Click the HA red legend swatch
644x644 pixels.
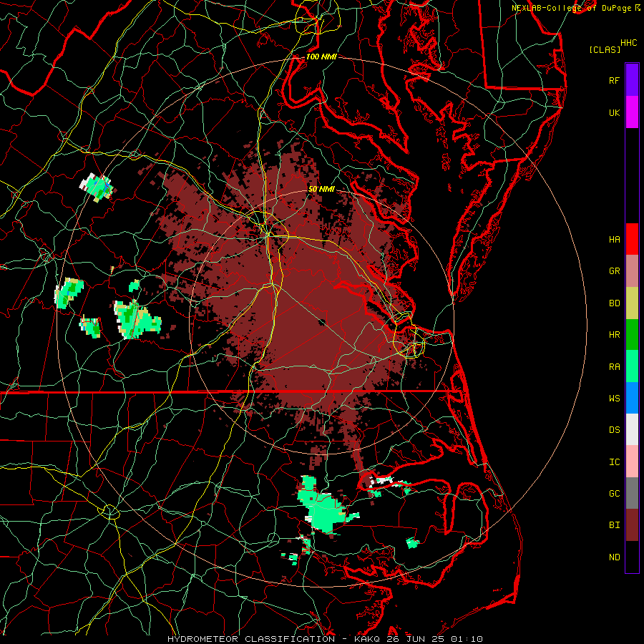point(632,239)
